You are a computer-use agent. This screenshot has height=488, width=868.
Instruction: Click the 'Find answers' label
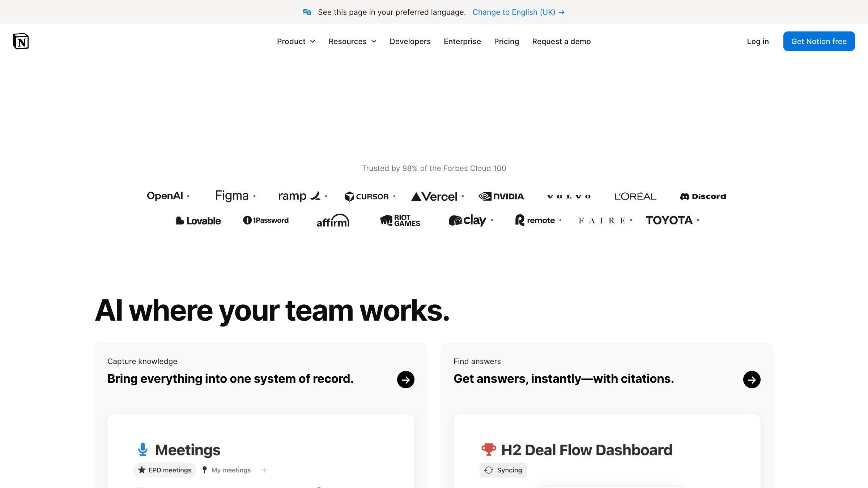477,361
